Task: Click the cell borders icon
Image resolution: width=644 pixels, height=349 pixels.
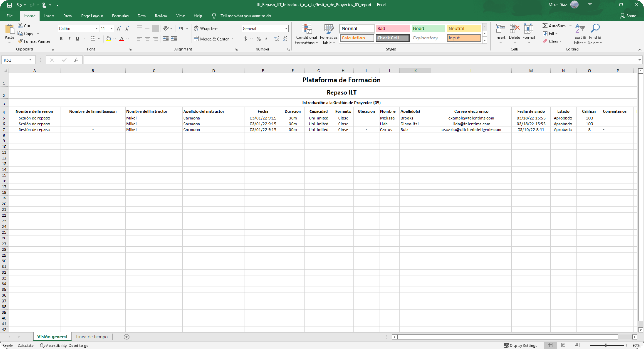Action: click(93, 39)
